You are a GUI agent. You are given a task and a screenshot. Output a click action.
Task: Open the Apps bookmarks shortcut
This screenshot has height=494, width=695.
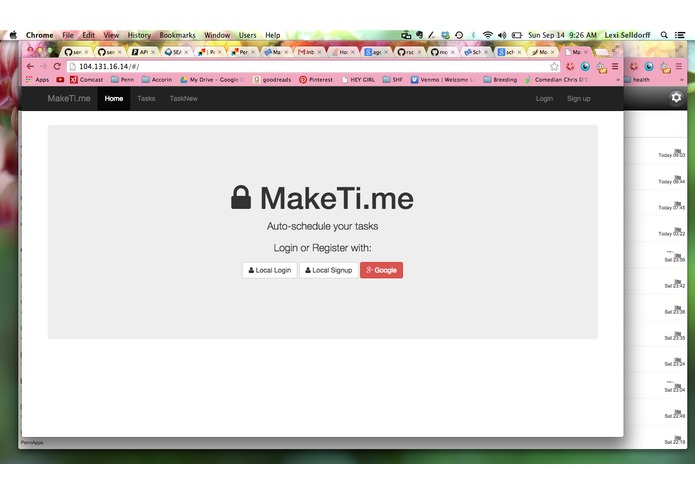(x=37, y=80)
